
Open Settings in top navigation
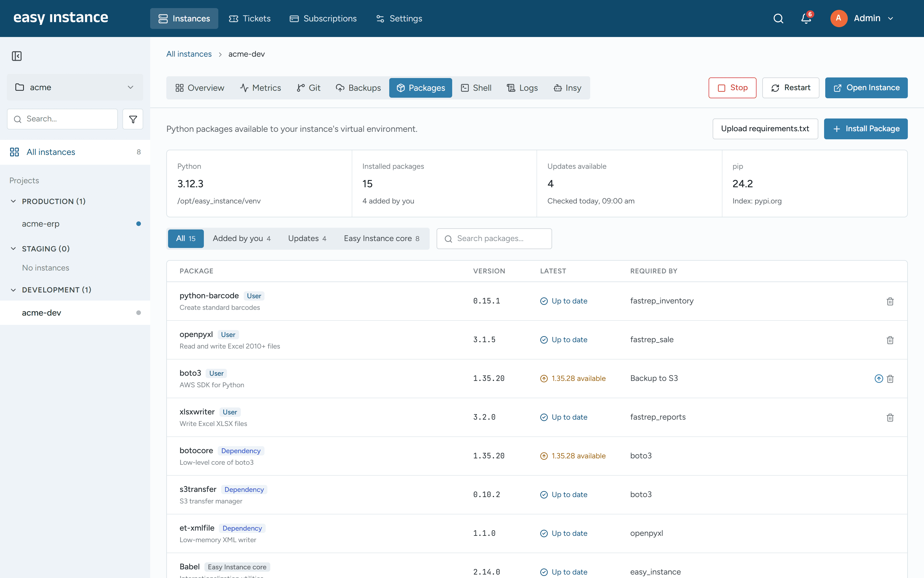[x=399, y=18]
